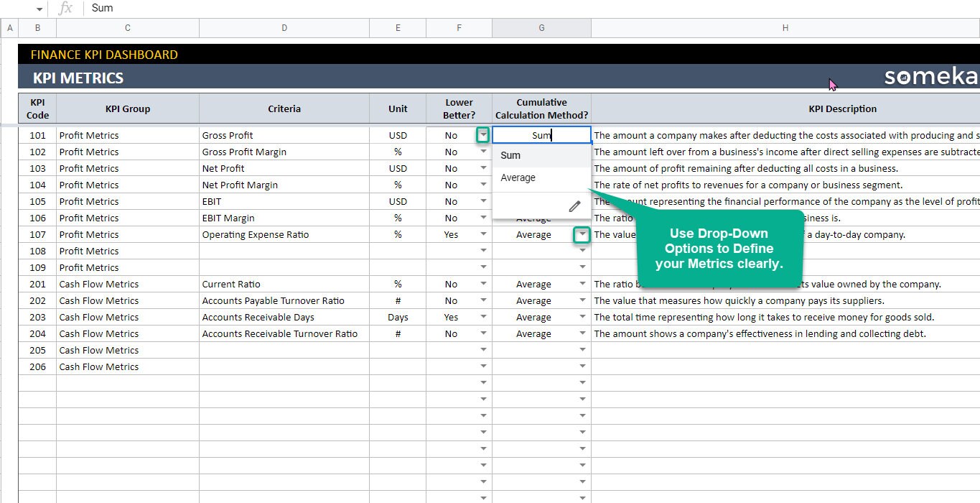Click KPI code cell 201
This screenshot has height=503, width=980.
click(x=37, y=284)
